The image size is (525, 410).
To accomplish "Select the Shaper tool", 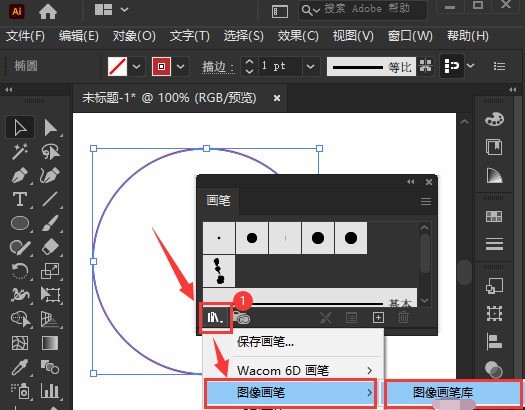I will click(20, 248).
